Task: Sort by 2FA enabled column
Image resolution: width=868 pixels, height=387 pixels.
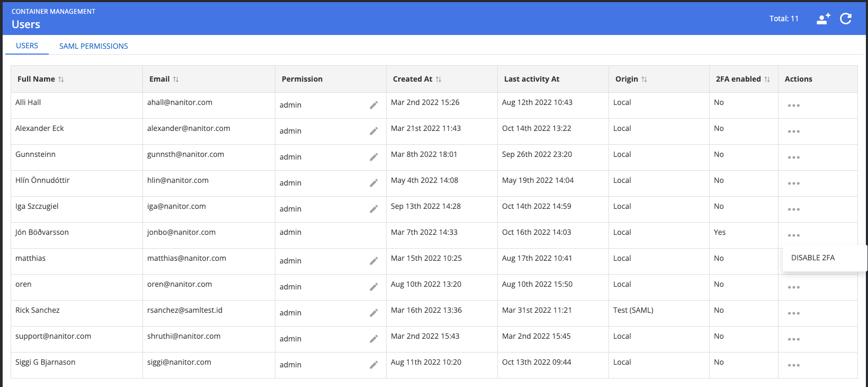Action: 767,80
